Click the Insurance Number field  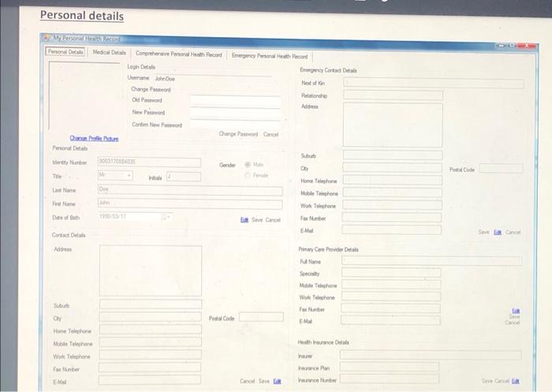coord(390,379)
